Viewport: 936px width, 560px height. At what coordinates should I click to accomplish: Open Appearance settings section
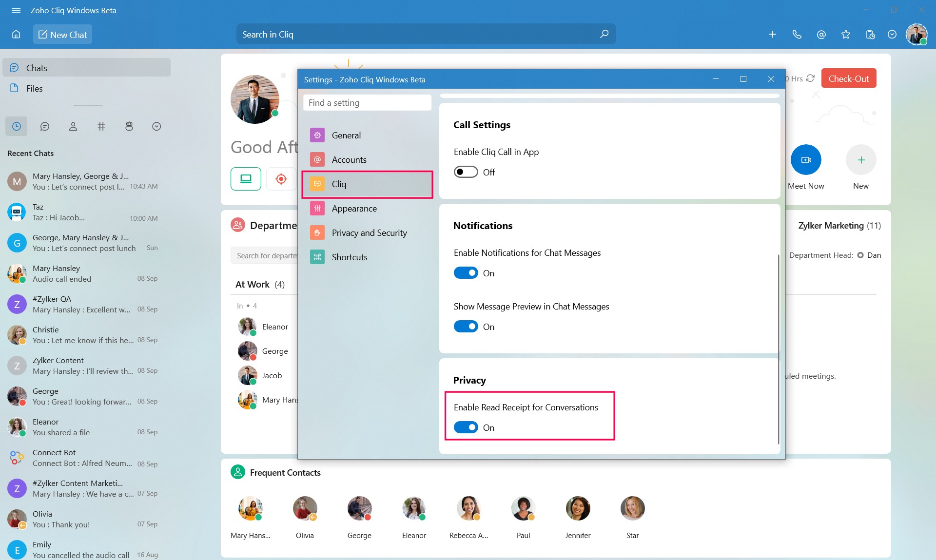pyautogui.click(x=354, y=208)
